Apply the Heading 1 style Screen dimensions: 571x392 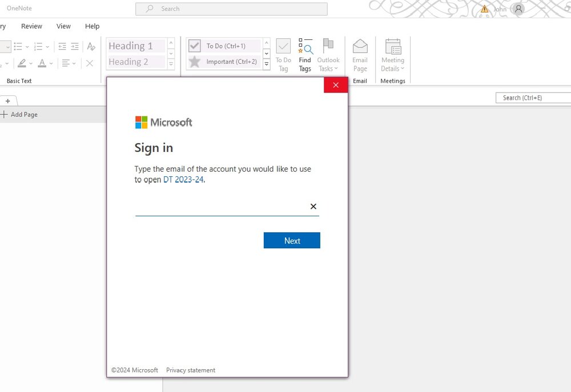[136, 46]
